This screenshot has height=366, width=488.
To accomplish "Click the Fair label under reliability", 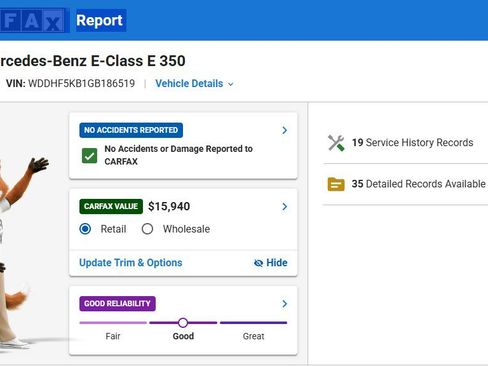I will coord(113,336).
